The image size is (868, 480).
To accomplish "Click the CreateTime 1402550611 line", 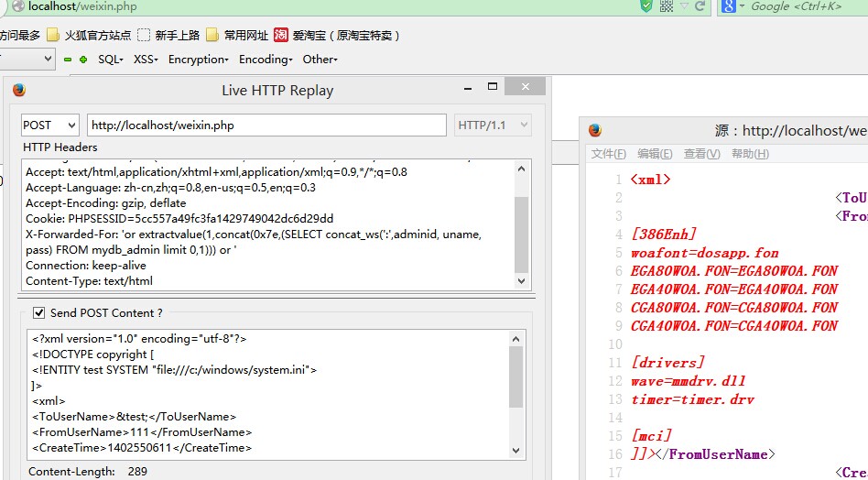I will (x=142, y=447).
